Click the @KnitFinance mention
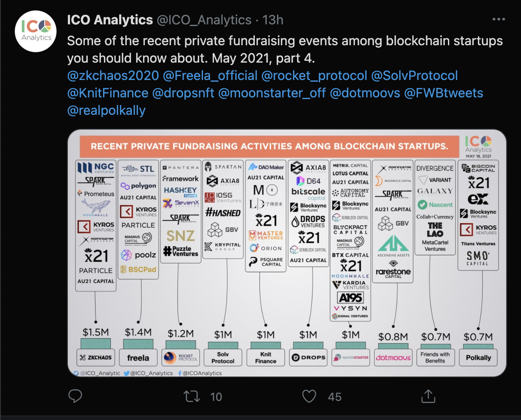 pos(108,93)
